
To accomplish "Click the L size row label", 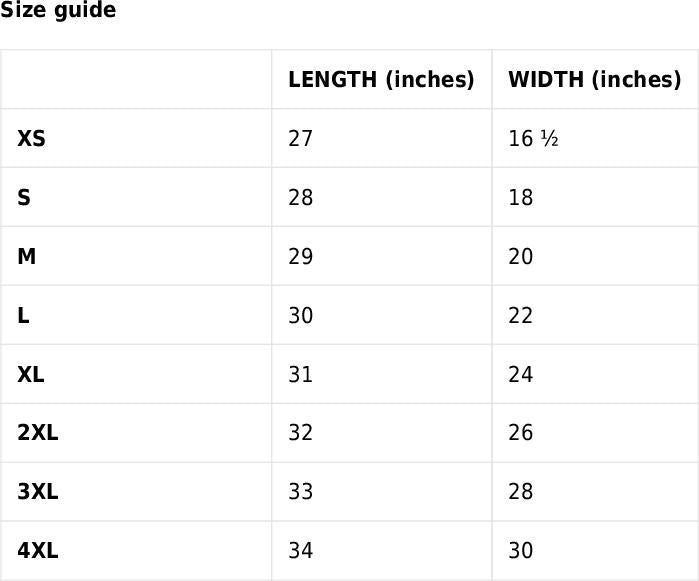I will tap(23, 315).
